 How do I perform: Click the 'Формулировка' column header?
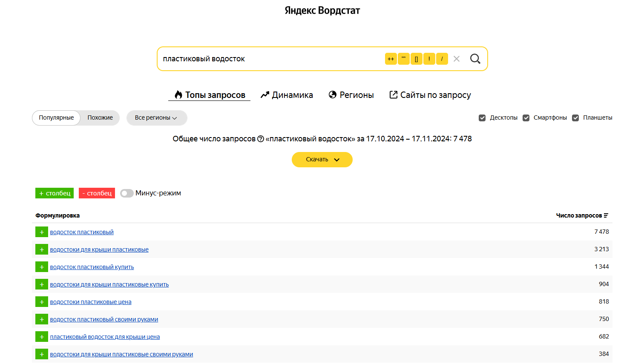tap(57, 215)
